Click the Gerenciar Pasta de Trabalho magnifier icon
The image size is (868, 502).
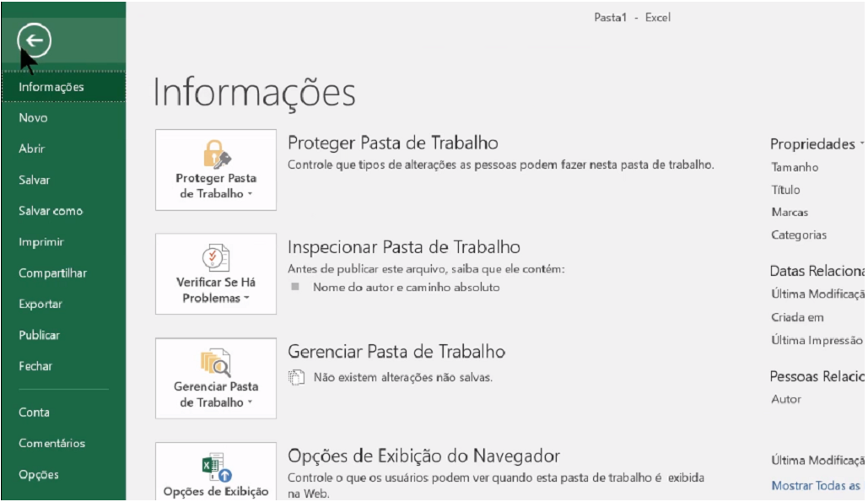click(x=216, y=364)
